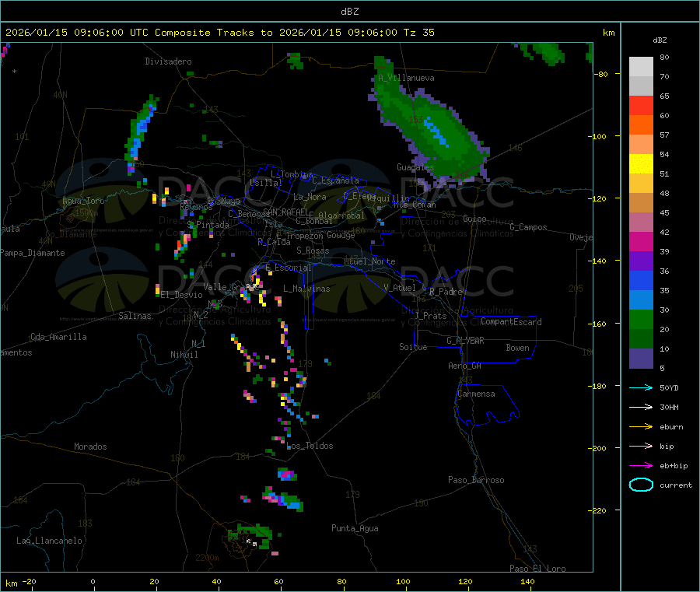The height and width of the screenshot is (592, 700).
Task: Click the white 30HM arrow legend icon
Action: pyautogui.click(x=641, y=407)
